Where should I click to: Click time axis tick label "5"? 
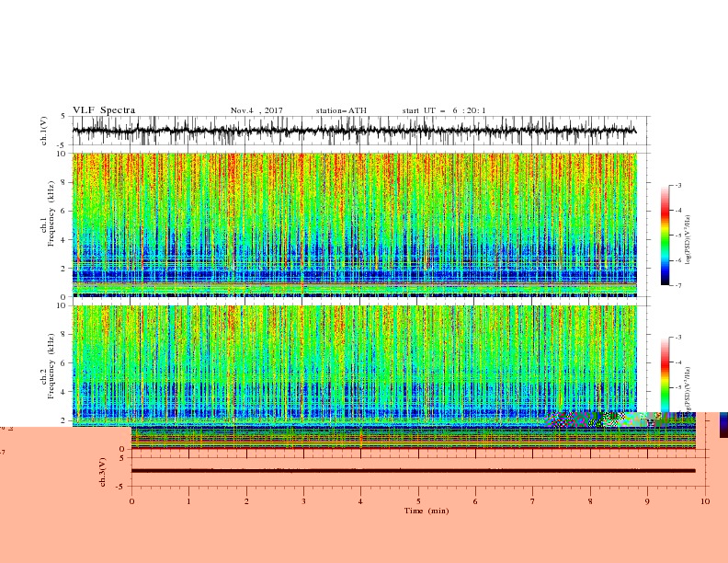[418, 501]
